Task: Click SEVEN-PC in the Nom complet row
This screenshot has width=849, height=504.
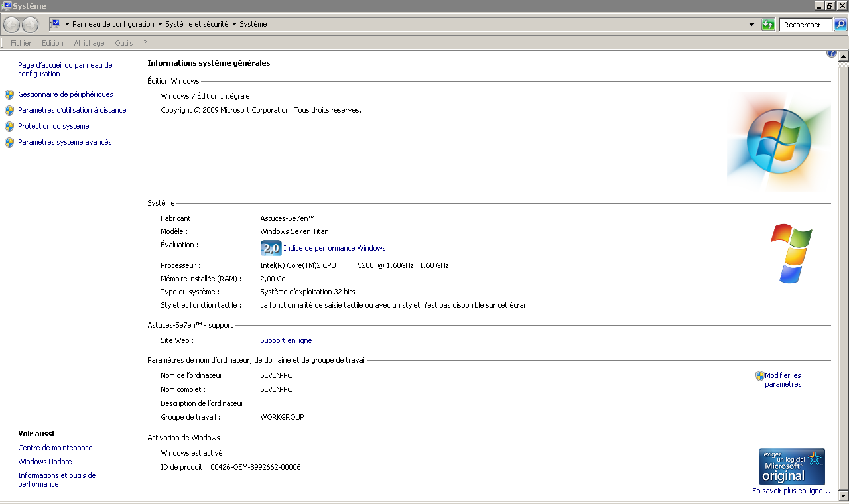Action: pyautogui.click(x=276, y=389)
